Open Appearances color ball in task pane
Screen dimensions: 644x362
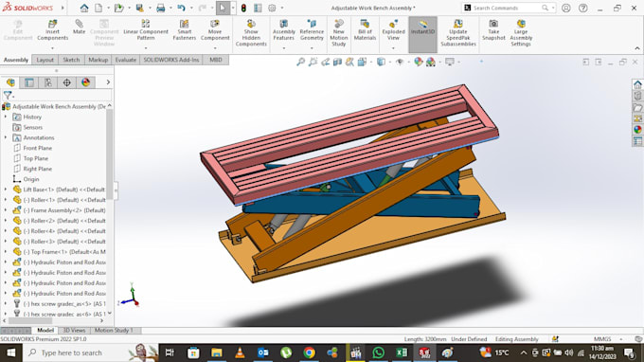[637, 130]
